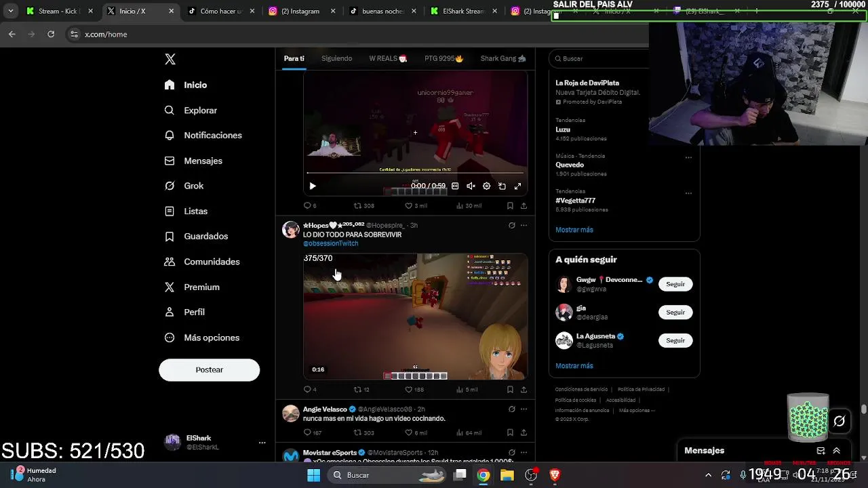Follow the gia @deargiaa account
This screenshot has height=488, width=868.
(x=675, y=312)
